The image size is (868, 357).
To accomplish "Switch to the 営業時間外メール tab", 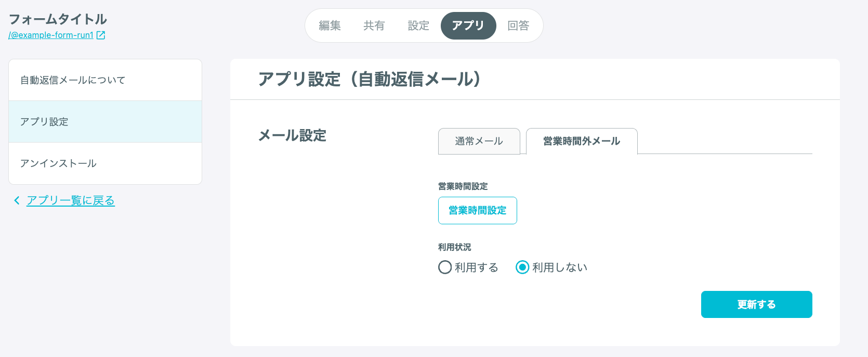I will 582,141.
